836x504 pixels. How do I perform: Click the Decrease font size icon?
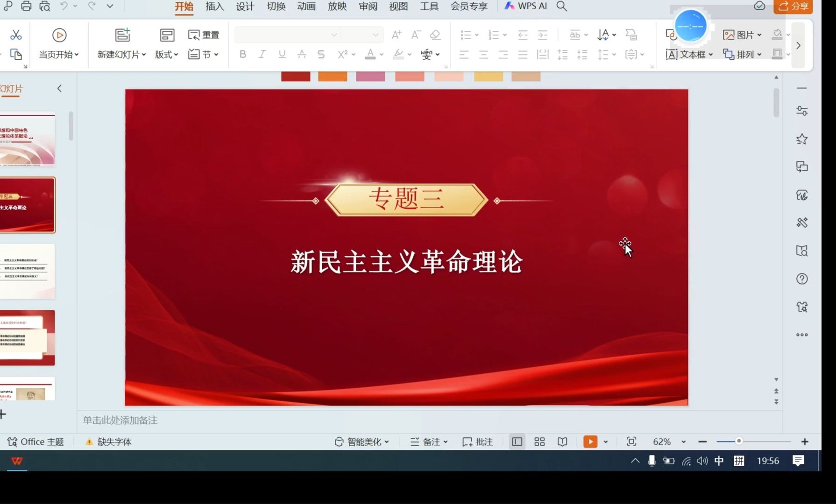point(416,35)
